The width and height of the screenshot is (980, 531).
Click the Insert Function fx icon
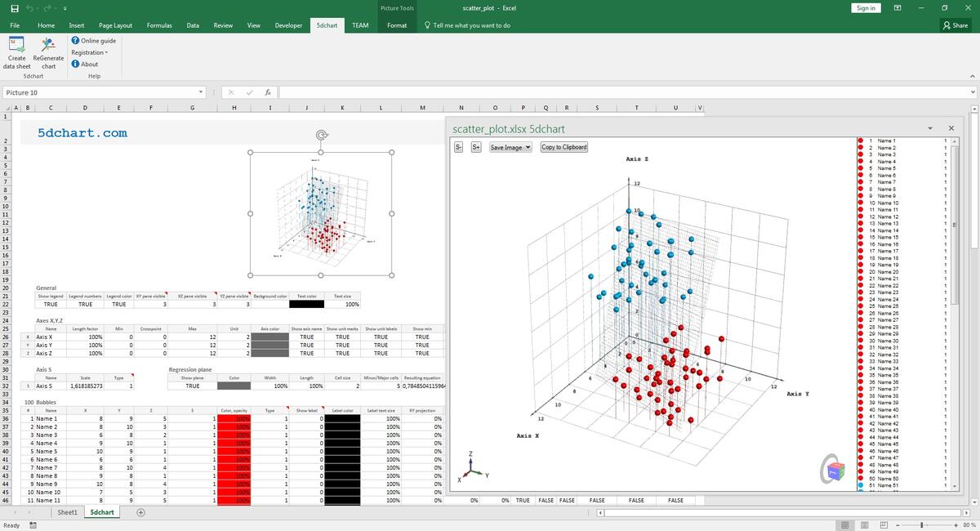pos(268,92)
